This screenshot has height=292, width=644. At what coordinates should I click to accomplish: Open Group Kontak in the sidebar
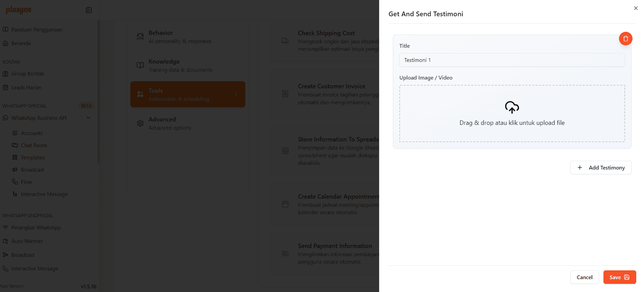pos(28,74)
